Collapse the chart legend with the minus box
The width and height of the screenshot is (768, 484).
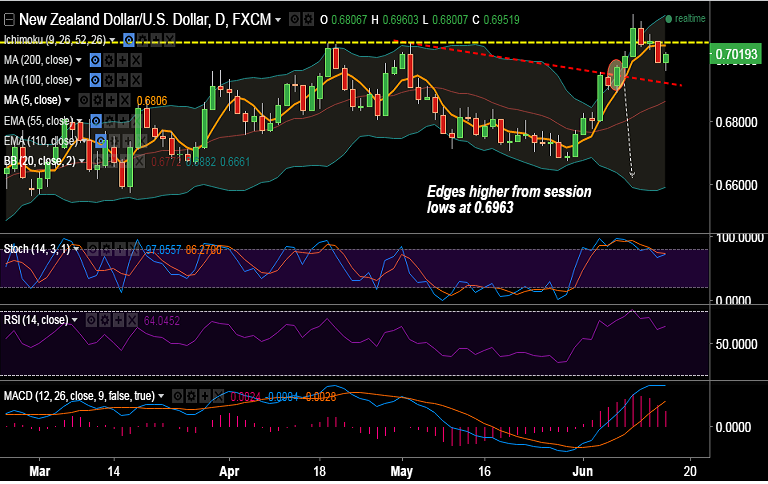point(8,20)
